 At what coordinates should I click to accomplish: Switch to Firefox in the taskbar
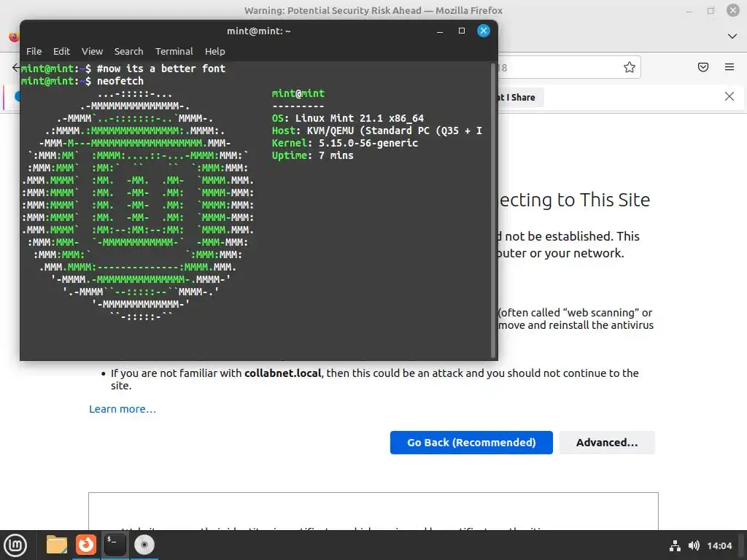(86, 545)
